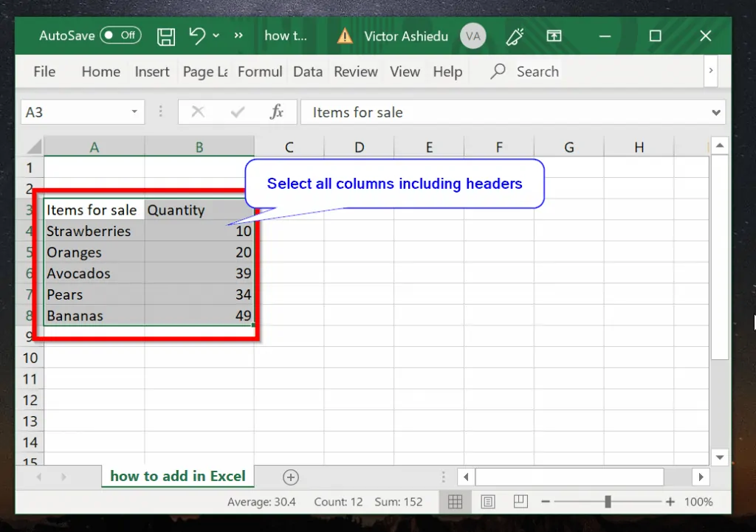
Task: Open the Data ribbon tab
Action: (307, 71)
